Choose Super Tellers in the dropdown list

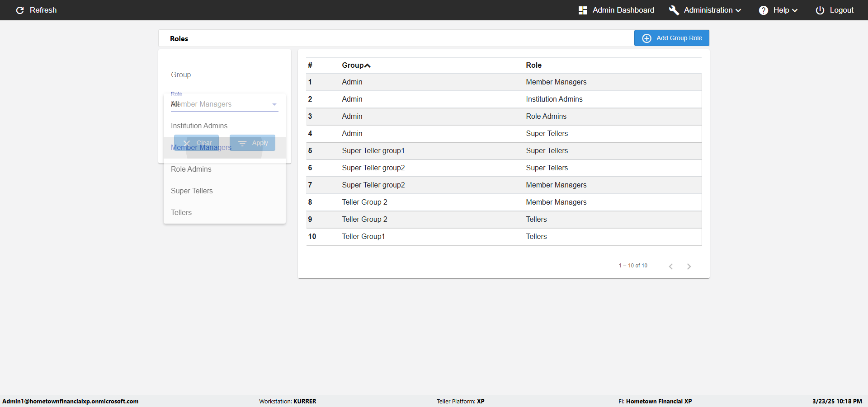[x=225, y=191]
